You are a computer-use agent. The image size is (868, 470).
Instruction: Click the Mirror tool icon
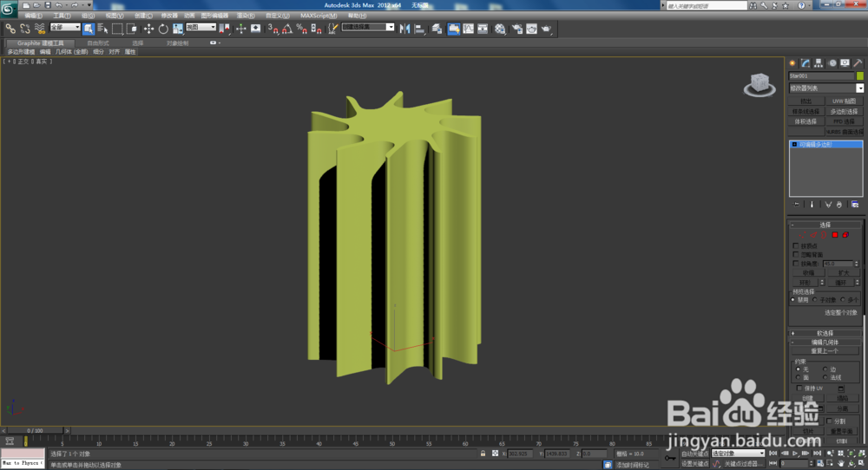(404, 29)
